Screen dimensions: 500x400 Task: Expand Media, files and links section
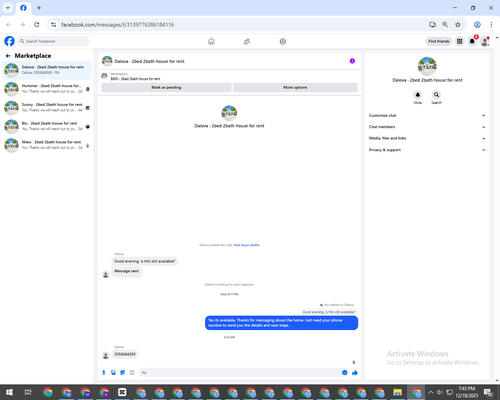tap(427, 138)
